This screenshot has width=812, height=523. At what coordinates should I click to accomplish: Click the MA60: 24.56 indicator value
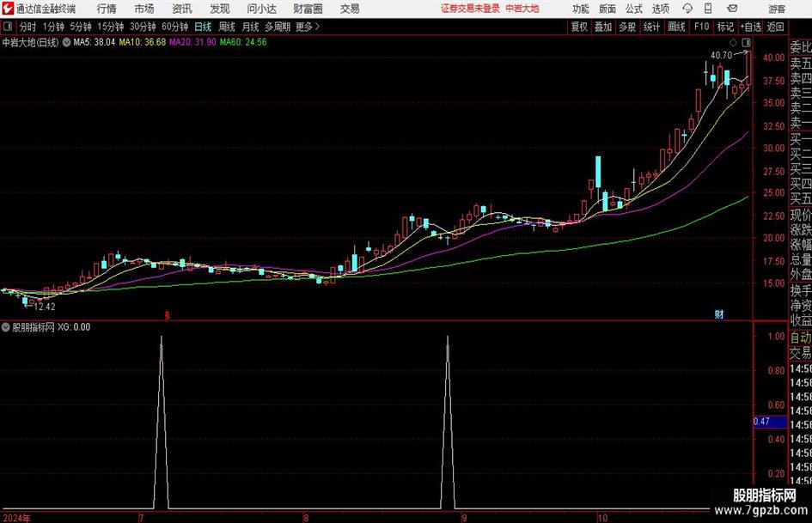click(243, 42)
